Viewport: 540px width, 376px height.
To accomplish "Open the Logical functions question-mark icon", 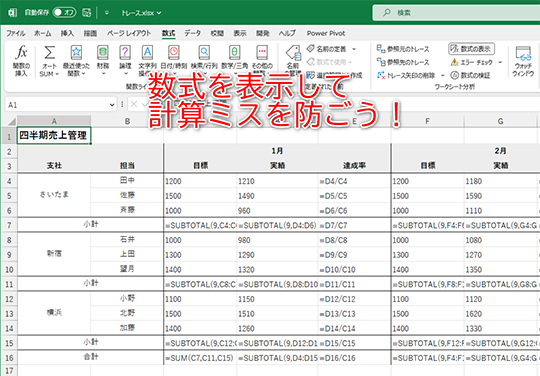I will [x=125, y=53].
